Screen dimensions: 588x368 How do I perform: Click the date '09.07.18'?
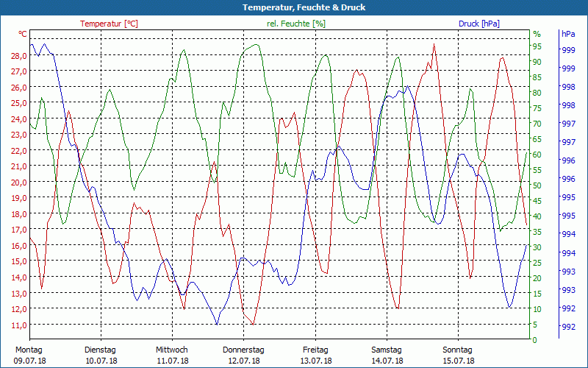tap(30, 361)
